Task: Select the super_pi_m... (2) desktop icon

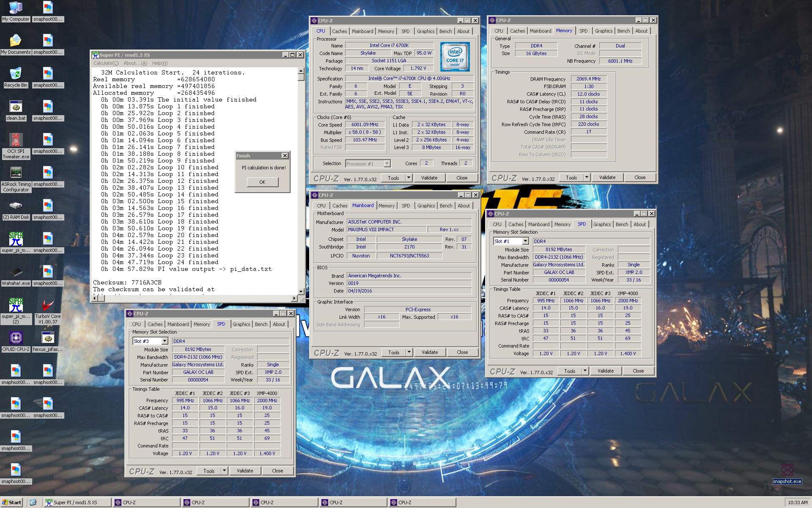Action: click(x=16, y=311)
